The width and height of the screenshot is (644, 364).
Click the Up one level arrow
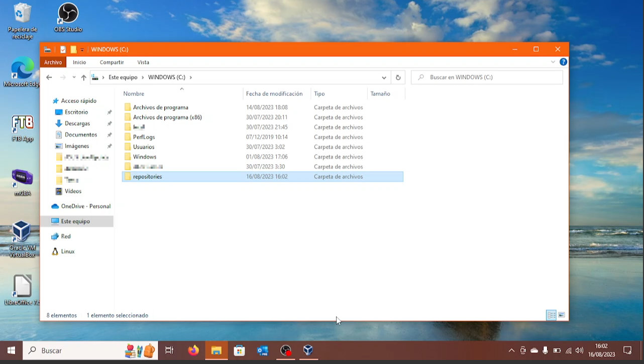[83, 77]
